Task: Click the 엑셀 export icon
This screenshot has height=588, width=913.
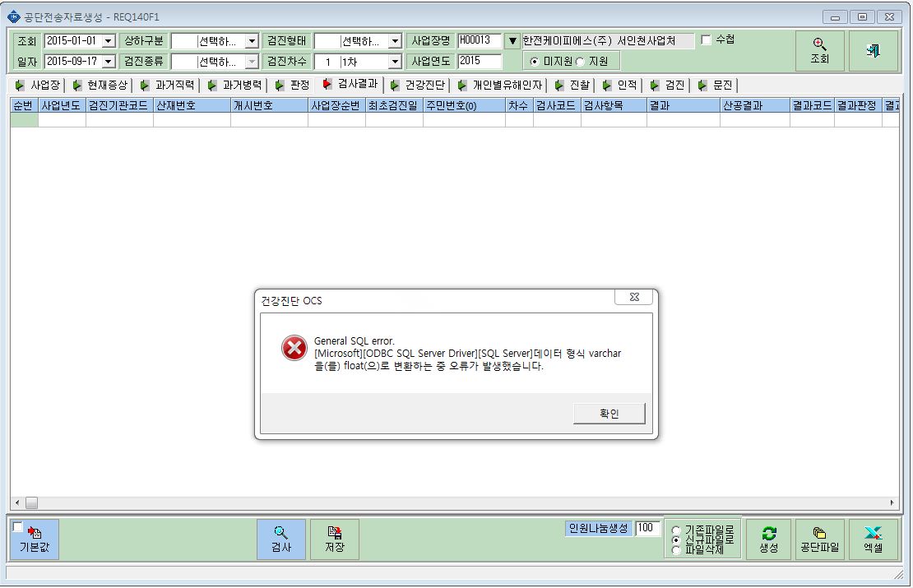Action: point(873,539)
